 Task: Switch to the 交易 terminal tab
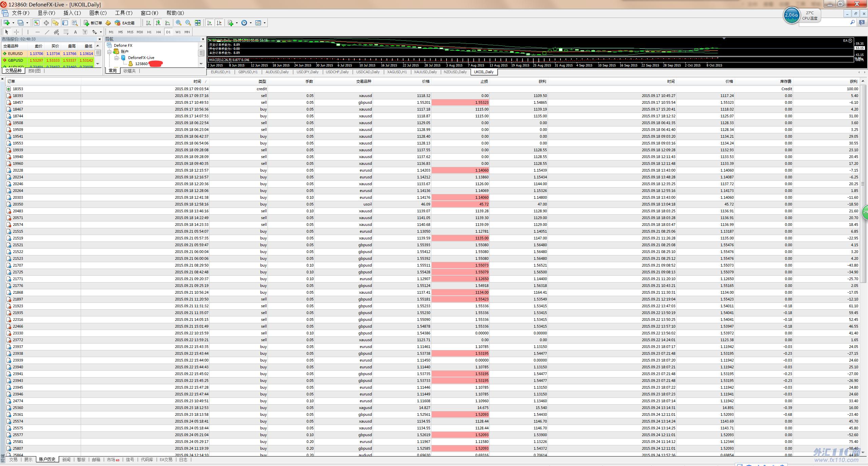pyautogui.click(x=13, y=460)
